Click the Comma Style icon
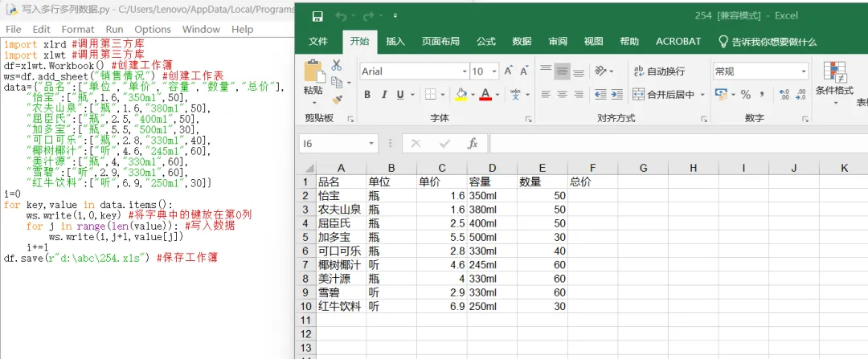Screen dimensions: 868x359 (x=762, y=95)
